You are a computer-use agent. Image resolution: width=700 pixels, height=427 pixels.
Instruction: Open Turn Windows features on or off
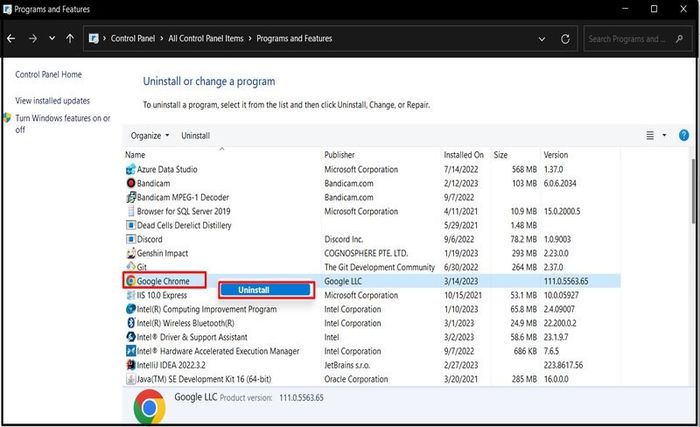(62, 124)
